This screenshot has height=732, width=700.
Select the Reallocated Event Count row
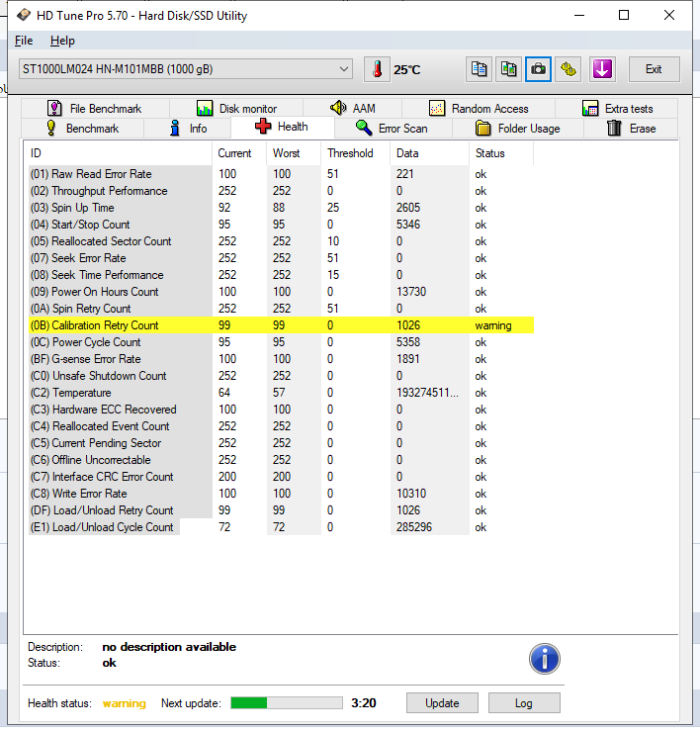282,426
